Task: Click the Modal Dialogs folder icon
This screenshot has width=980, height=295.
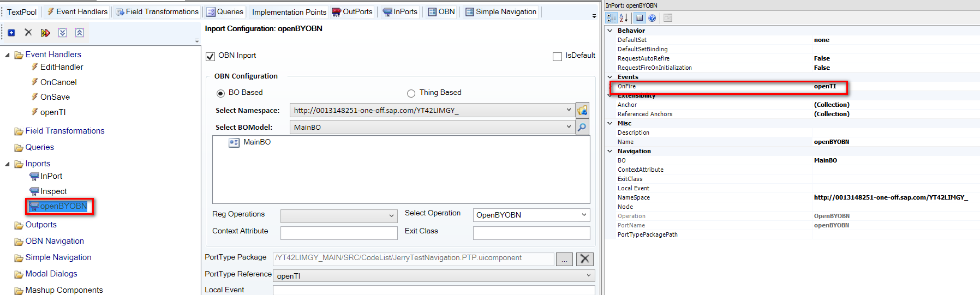Action: click(x=19, y=274)
